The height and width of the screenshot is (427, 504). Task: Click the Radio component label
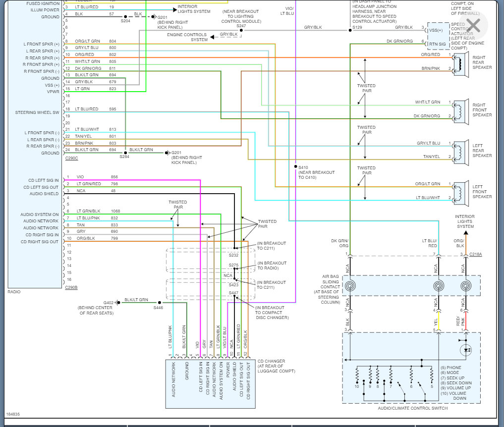coord(14,292)
